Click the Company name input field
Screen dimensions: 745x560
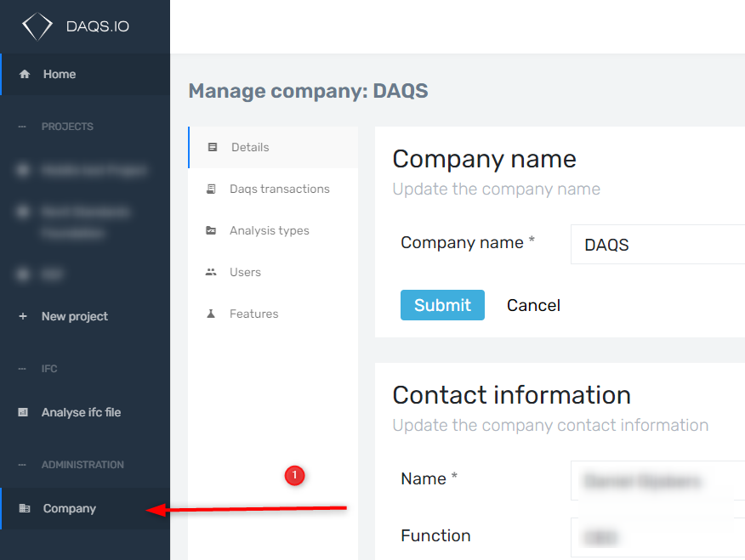(x=657, y=245)
